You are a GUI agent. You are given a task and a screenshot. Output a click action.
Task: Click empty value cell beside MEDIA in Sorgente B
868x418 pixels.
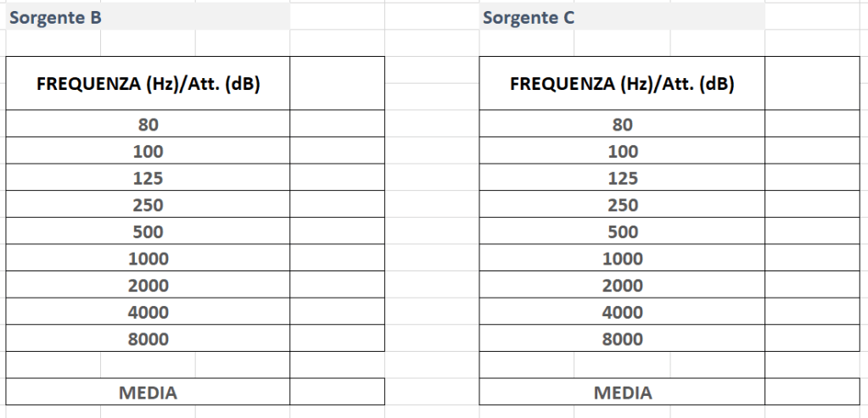(337, 393)
